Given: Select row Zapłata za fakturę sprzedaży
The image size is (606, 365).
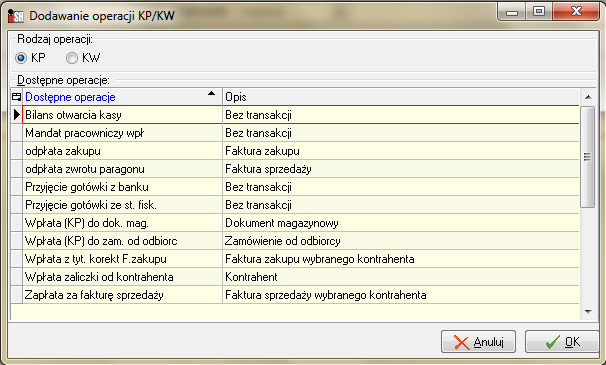Looking at the screenshot, I should (x=301, y=295).
